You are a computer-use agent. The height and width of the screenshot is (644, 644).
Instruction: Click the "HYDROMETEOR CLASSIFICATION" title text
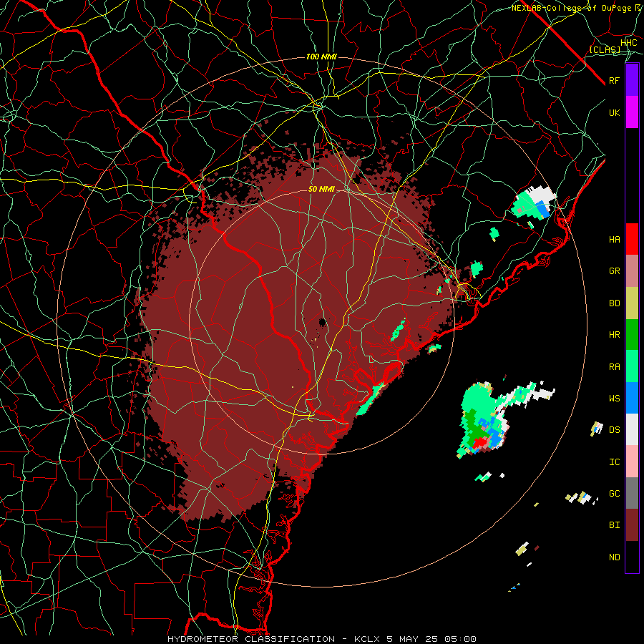click(x=251, y=639)
